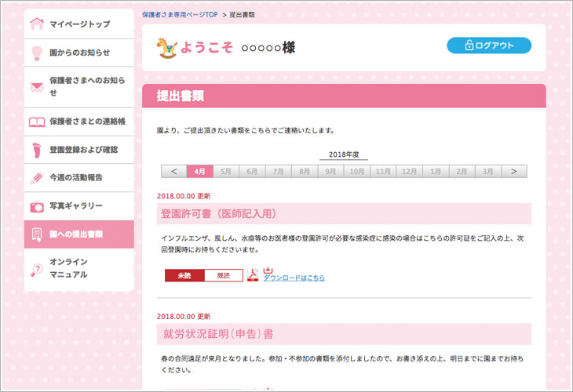Image resolution: width=573 pixels, height=392 pixels.
Task: Click the footprint icon for 登園登録
Action: (x=37, y=150)
